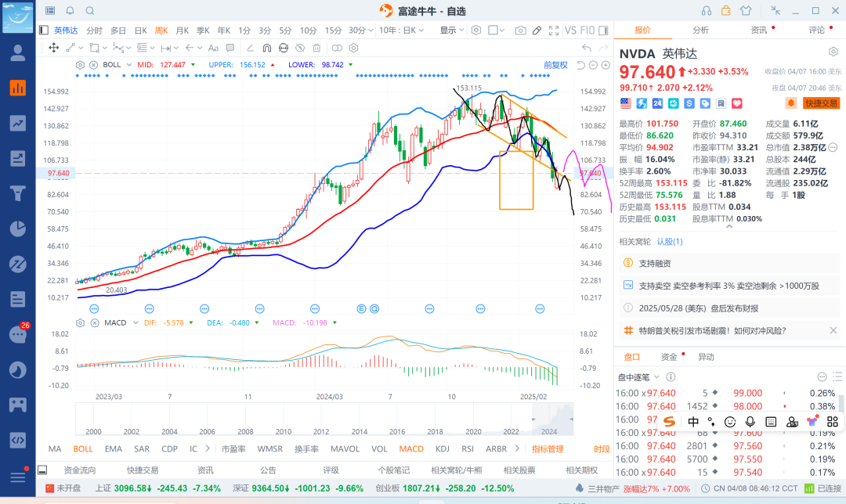Expand more main indicators after IC

coord(207,449)
